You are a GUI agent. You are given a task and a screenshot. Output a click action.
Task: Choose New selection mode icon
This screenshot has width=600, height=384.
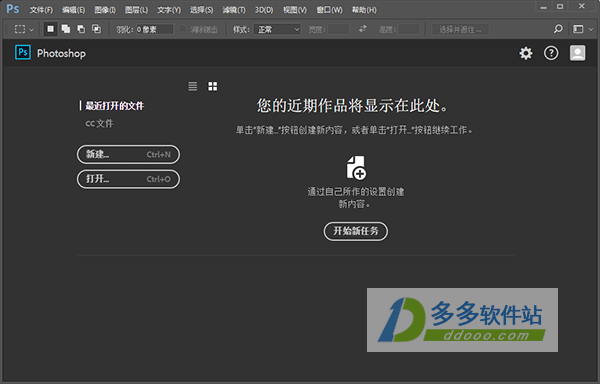(51, 29)
